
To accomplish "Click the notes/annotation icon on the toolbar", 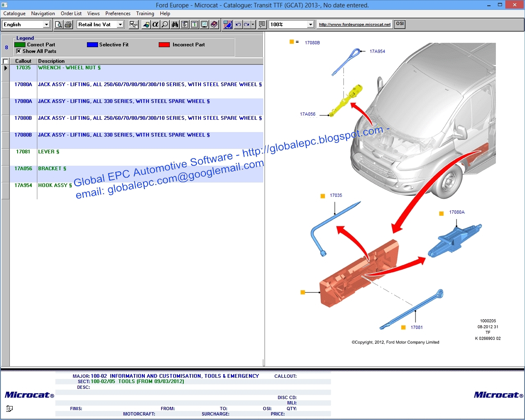I will pyautogui.click(x=261, y=24).
